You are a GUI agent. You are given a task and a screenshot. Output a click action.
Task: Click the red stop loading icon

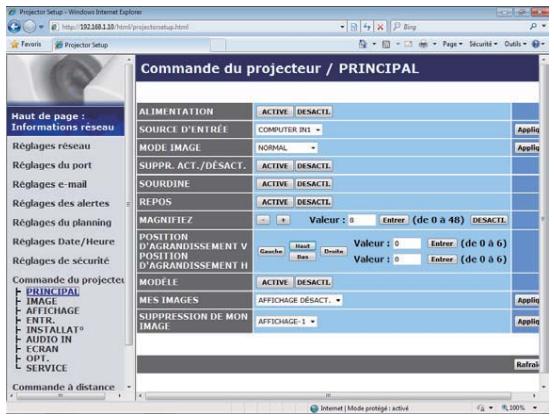click(x=380, y=27)
